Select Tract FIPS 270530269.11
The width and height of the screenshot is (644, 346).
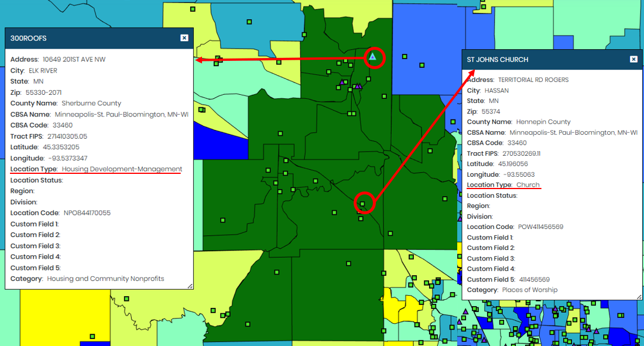[521, 153]
